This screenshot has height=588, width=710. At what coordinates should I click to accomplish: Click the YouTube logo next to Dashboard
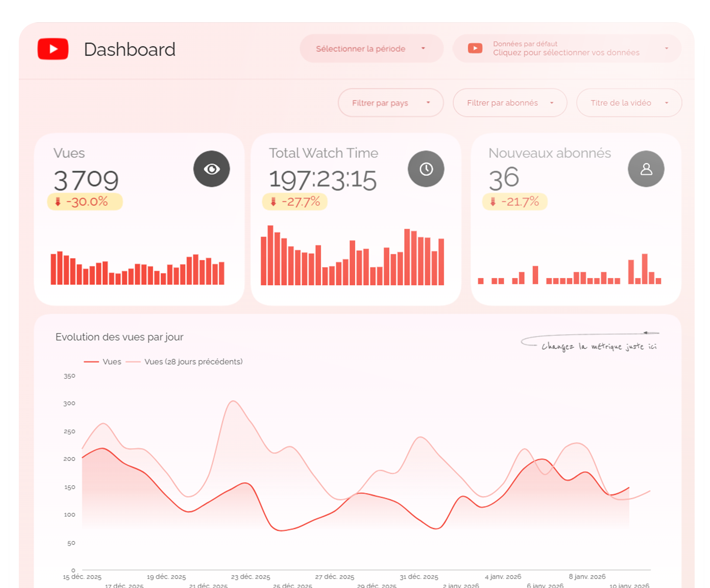point(53,49)
